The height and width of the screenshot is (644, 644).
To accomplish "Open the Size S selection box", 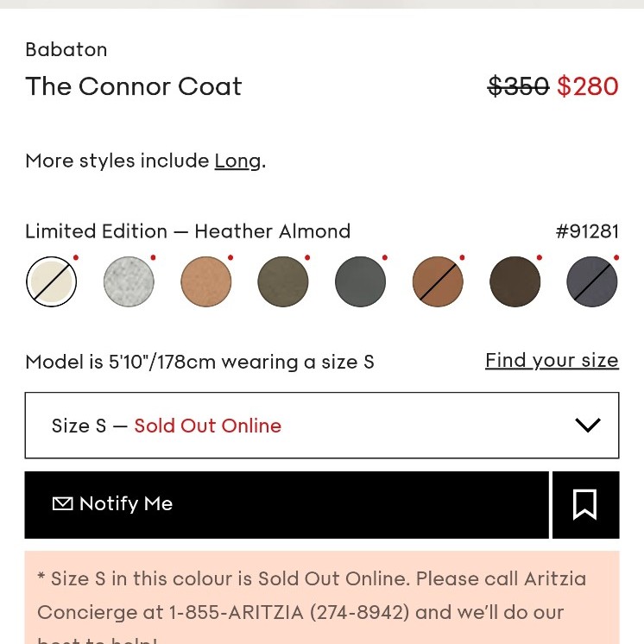I will pos(321,426).
